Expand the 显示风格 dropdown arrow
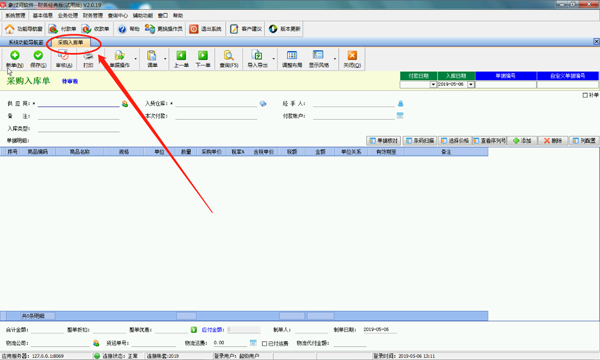The height and width of the screenshot is (360, 600). [335, 59]
